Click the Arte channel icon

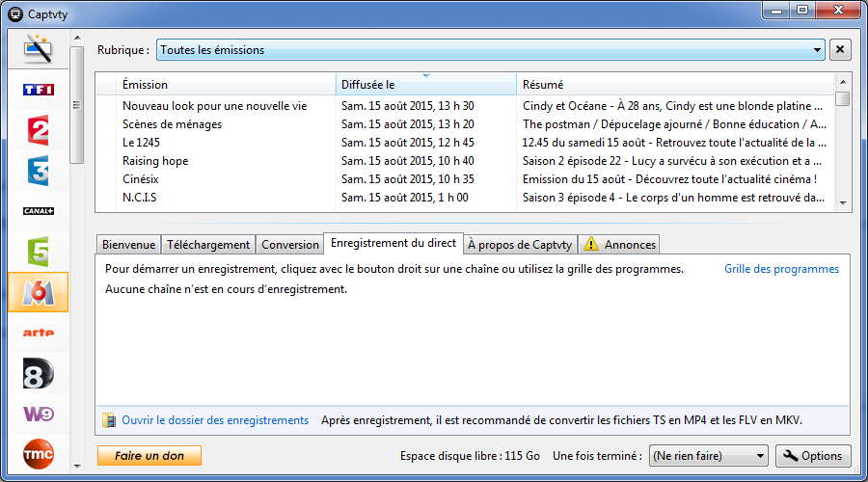pyautogui.click(x=39, y=333)
